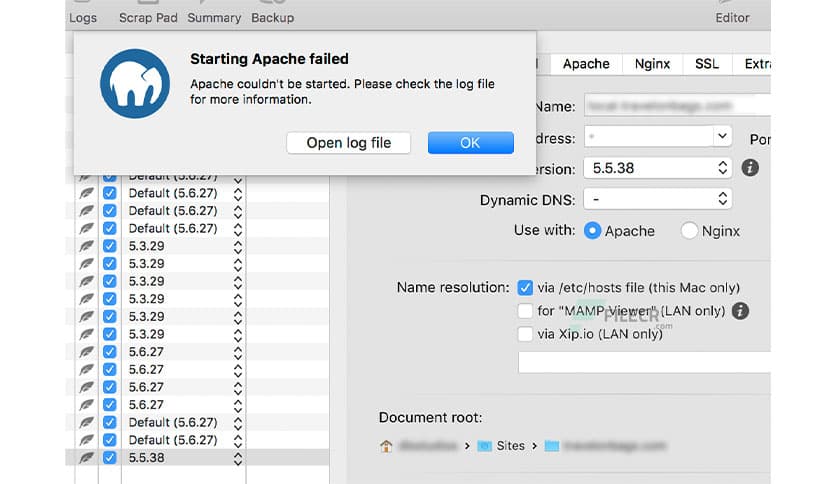Click the info icon beside PHP version 5.5.38
Screen dimensions: 836x484
tap(750, 168)
